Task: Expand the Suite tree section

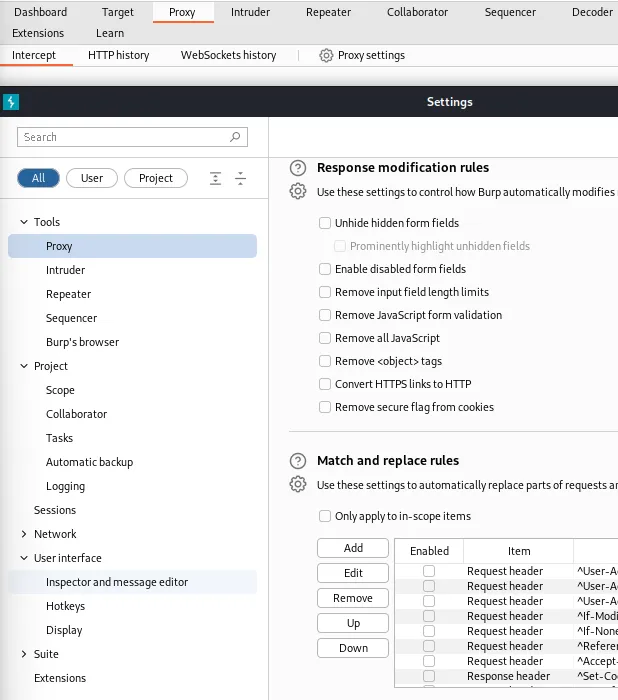Action: click(24, 654)
